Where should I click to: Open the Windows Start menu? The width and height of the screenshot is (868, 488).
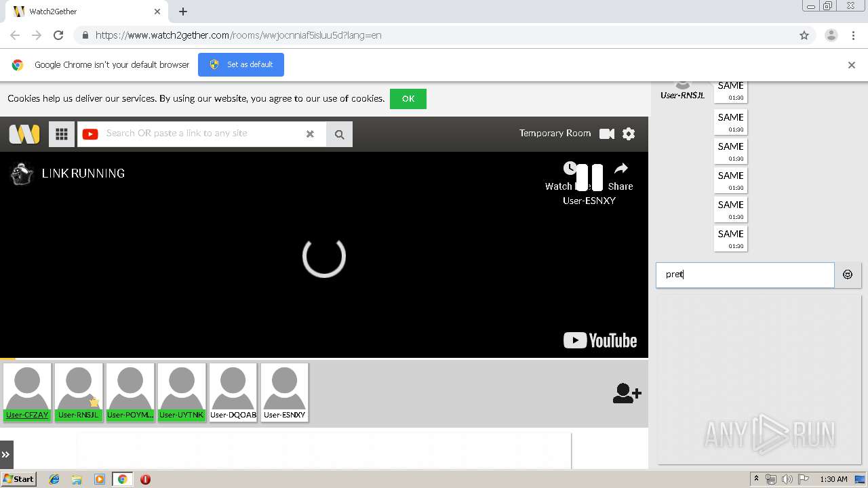(19, 479)
